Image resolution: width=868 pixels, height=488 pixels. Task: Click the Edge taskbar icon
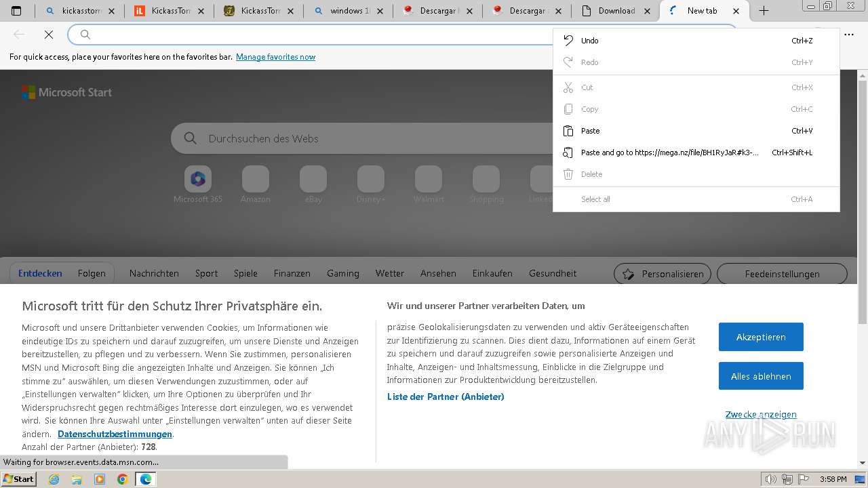coord(145,479)
